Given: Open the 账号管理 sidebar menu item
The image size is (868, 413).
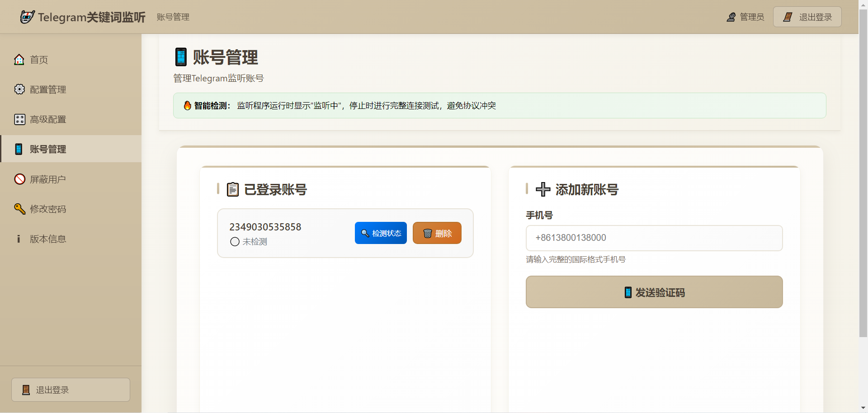Looking at the screenshot, I should pyautogui.click(x=48, y=149).
